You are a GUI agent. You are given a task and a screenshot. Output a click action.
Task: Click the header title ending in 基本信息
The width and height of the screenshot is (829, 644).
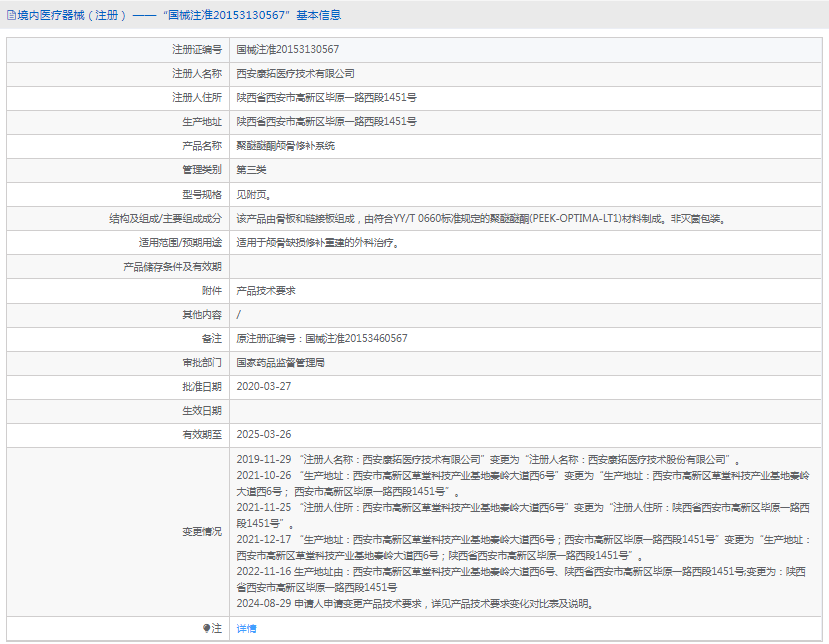[x=180, y=15]
